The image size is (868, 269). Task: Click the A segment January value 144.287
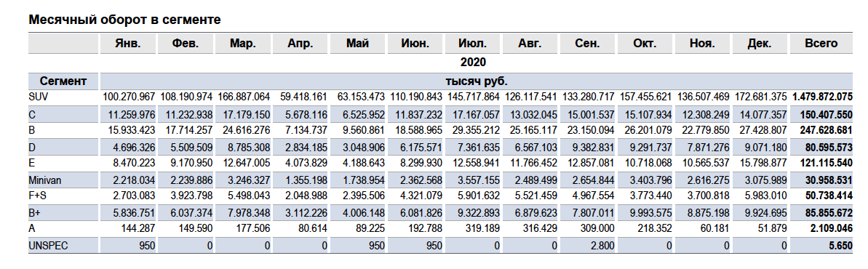140,230
